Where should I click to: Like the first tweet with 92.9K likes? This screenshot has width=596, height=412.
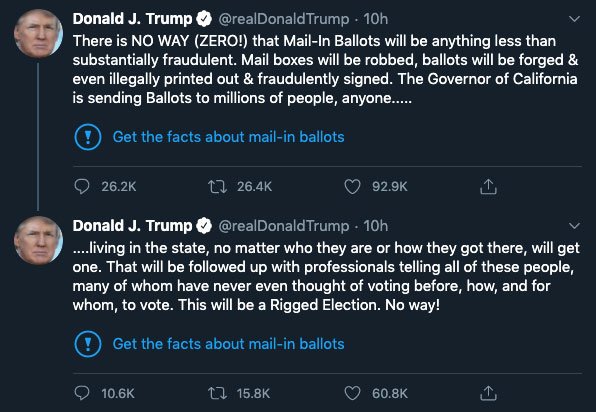[x=352, y=187]
